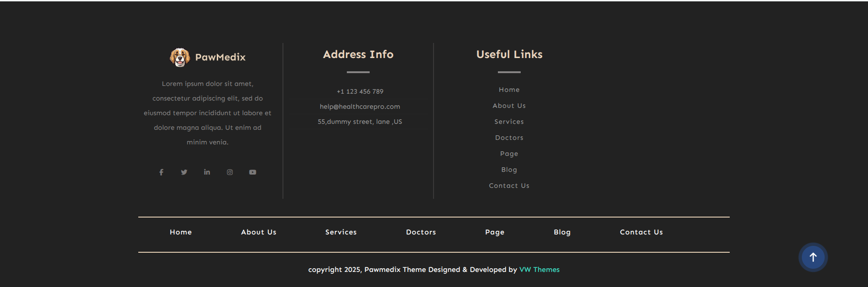Open the Twitter social icon
The height and width of the screenshot is (287, 868).
(184, 172)
